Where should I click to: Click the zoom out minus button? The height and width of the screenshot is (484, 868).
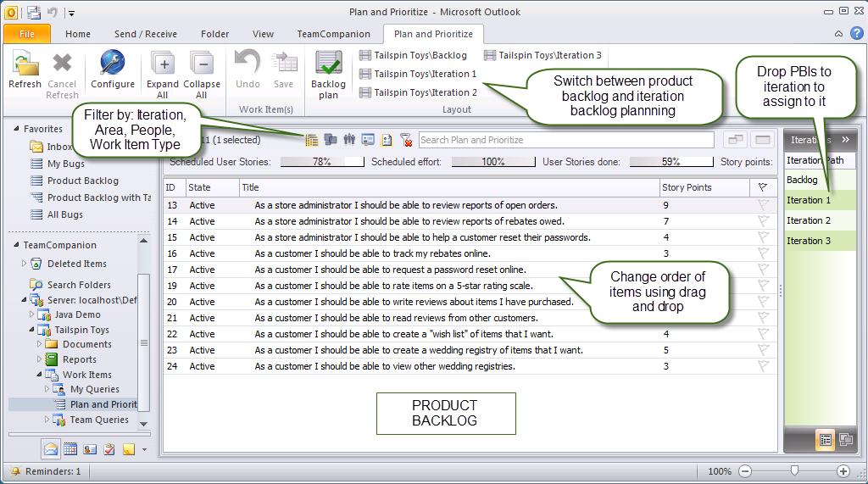pos(745,471)
